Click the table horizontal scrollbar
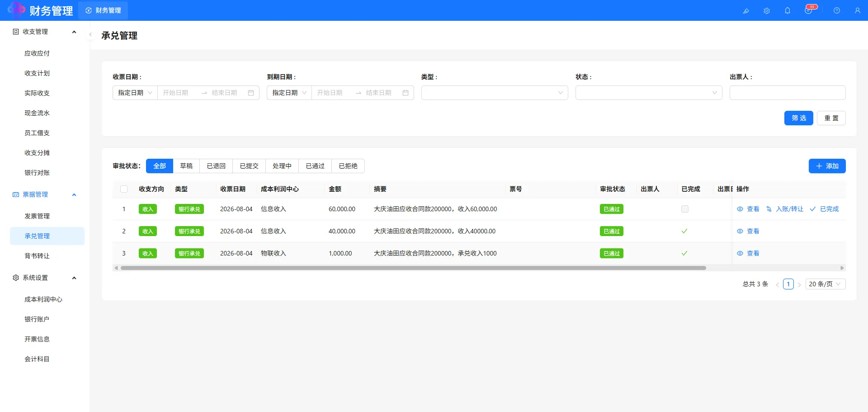This screenshot has height=412, width=868. (413, 268)
